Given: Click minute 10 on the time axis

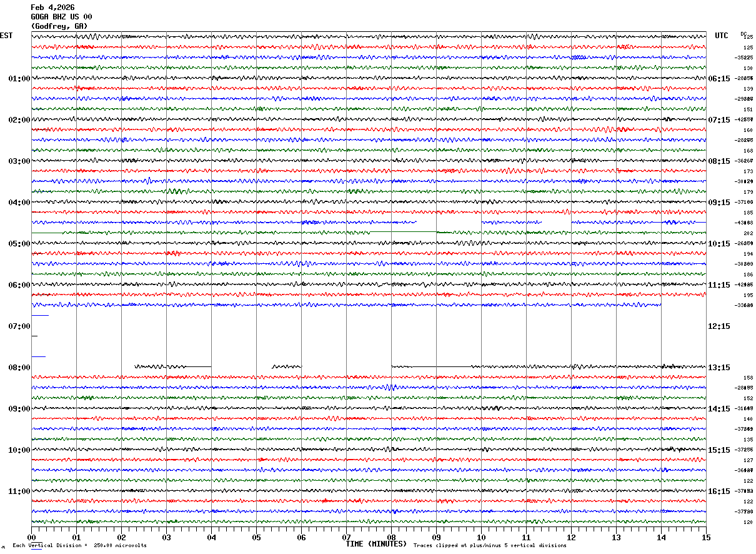Looking at the screenshot, I should pyautogui.click(x=481, y=537).
